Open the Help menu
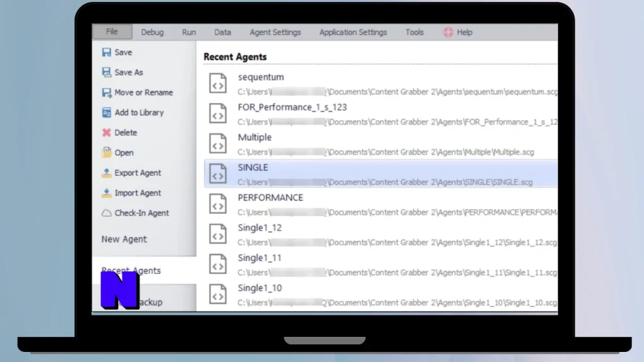 point(458,32)
